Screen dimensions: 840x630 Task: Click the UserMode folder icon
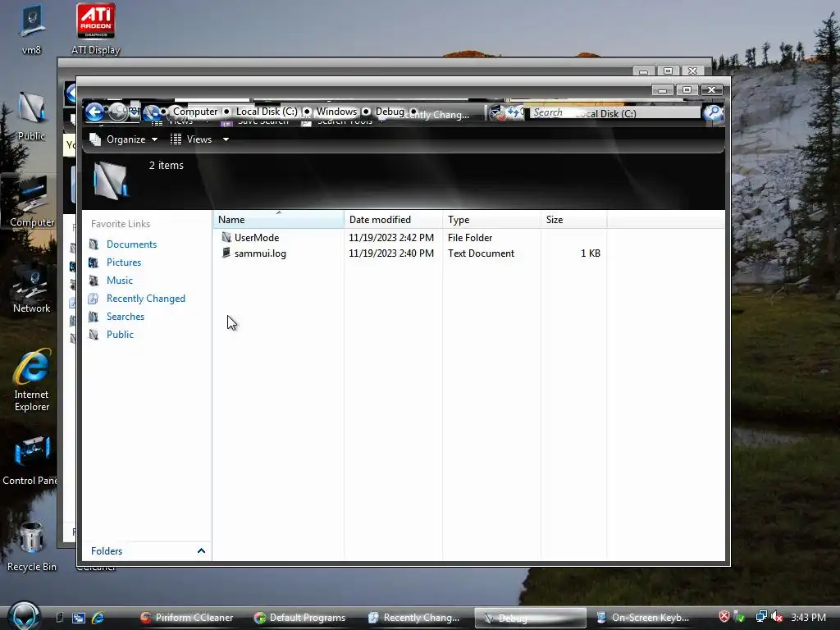226,237
